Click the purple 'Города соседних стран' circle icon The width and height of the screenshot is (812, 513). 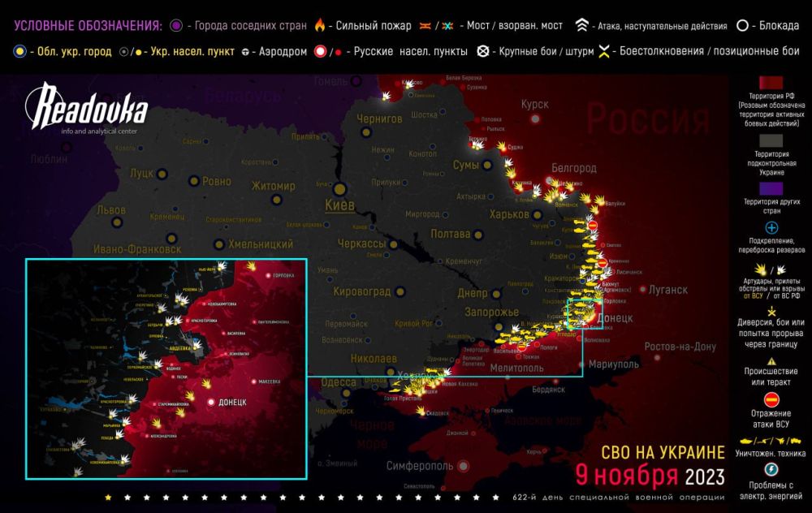pos(175,24)
